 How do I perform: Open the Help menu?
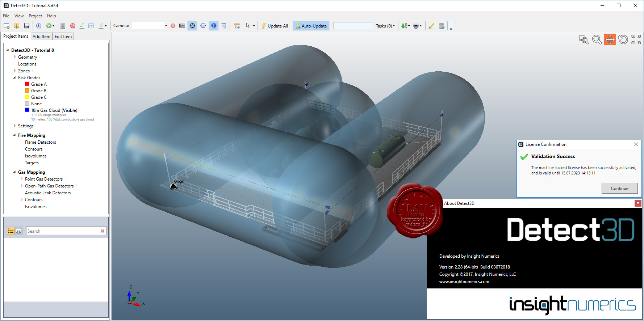coord(51,16)
